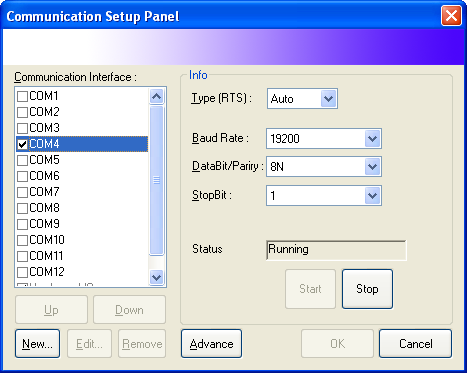Click the Auto type value
The width and height of the screenshot is (467, 373).
tap(282, 99)
